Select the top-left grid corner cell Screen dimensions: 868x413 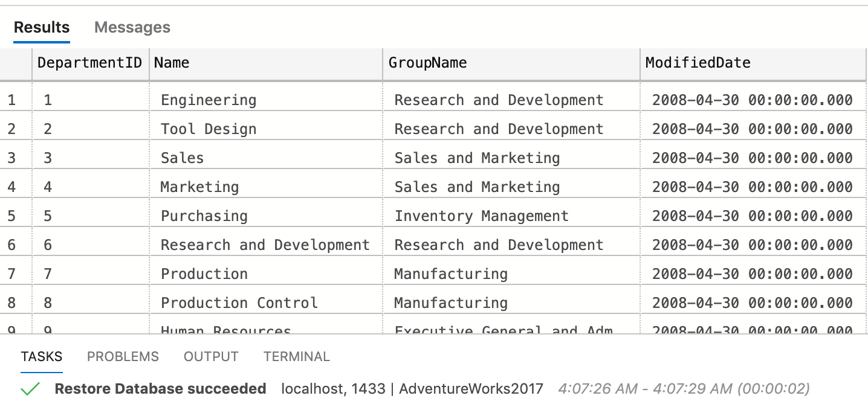coord(16,63)
